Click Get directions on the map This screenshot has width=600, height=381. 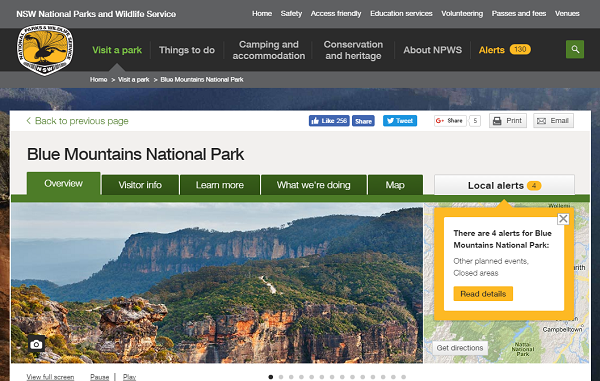460,348
